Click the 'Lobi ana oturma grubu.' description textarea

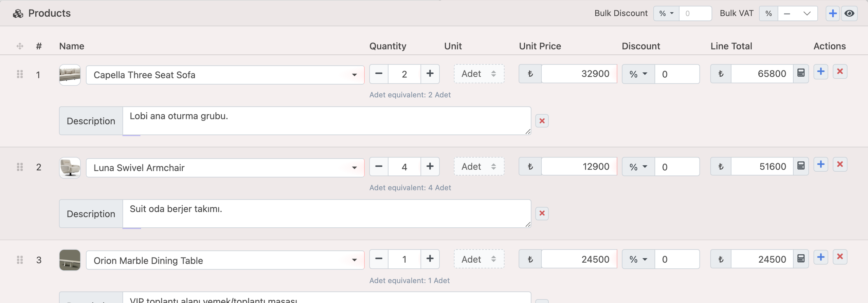pyautogui.click(x=327, y=121)
